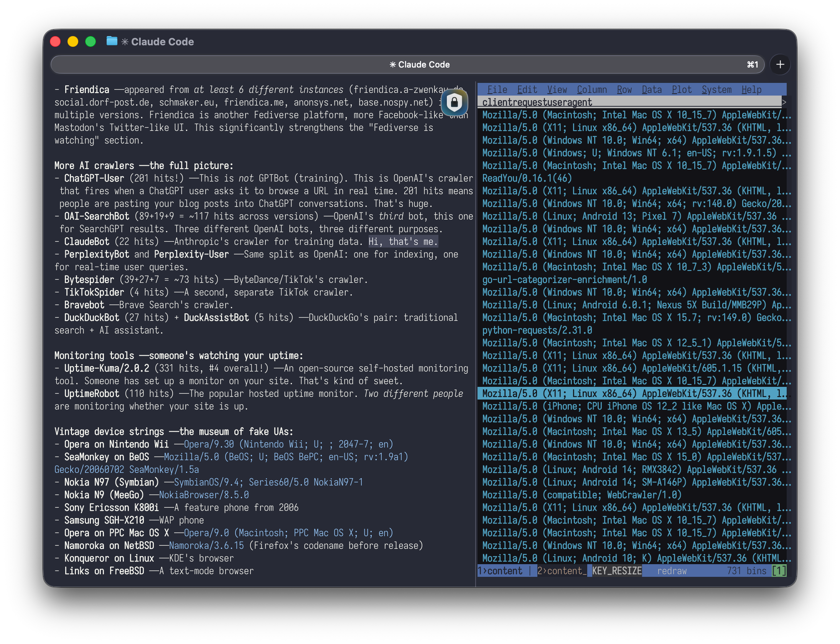Image resolution: width=840 pixels, height=644 pixels.
Task: Click the folder icon in the title bar
Action: pyautogui.click(x=112, y=41)
